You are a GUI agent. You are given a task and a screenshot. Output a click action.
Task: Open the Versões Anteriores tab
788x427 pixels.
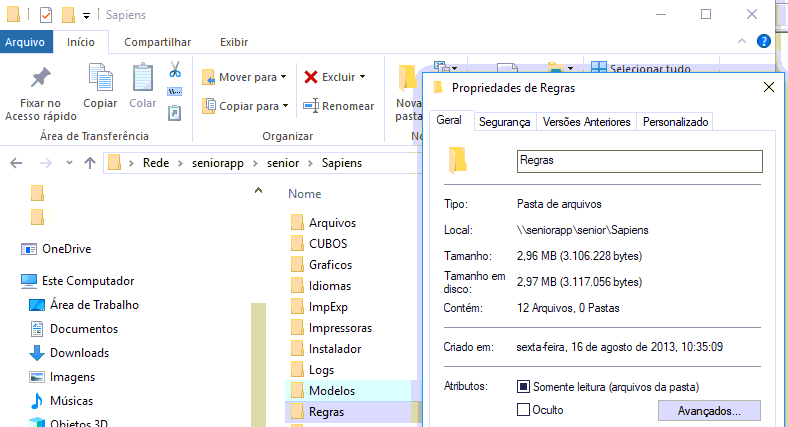click(586, 122)
